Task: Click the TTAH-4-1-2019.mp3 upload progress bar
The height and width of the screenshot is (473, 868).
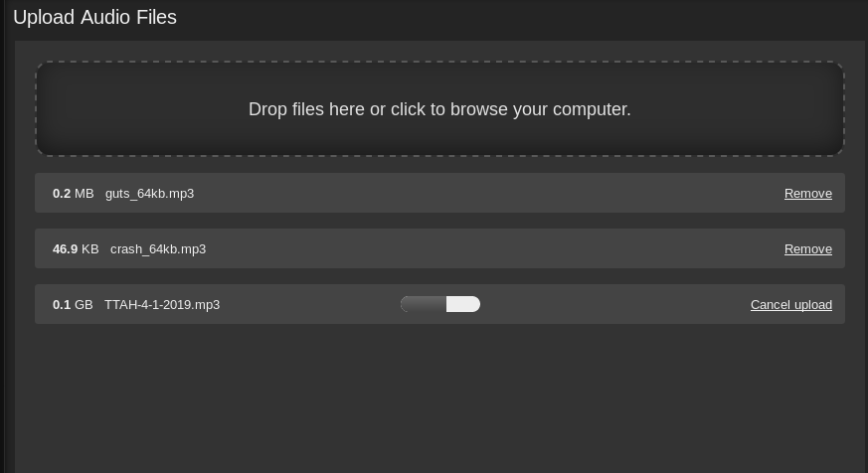Action: (x=440, y=304)
